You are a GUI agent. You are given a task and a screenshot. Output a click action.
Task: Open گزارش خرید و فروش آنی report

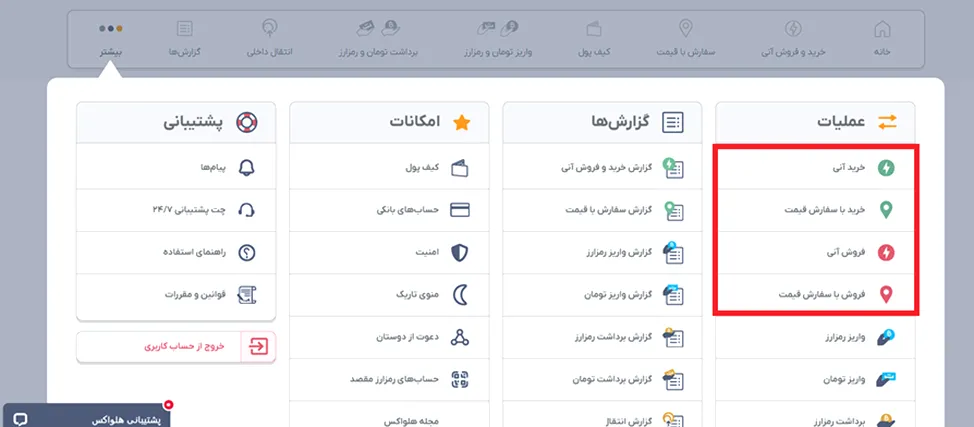(602, 168)
